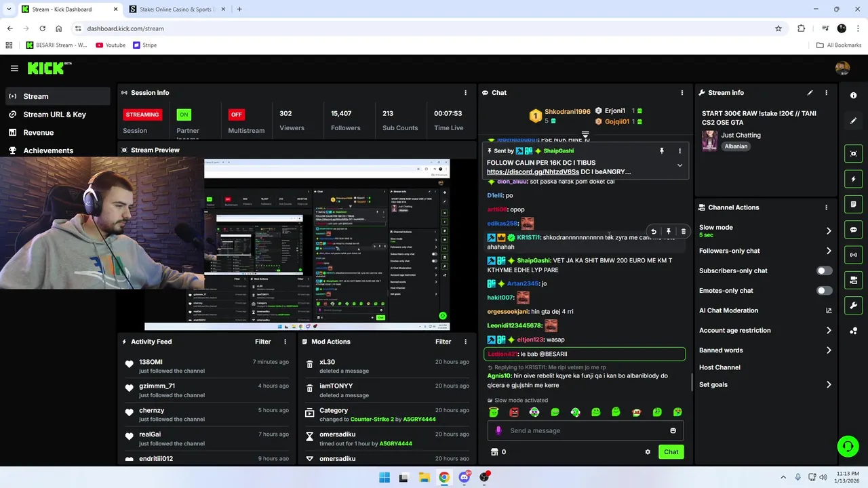This screenshot has width=868, height=488.
Task: Expand Set goals option
Action: [x=829, y=385]
